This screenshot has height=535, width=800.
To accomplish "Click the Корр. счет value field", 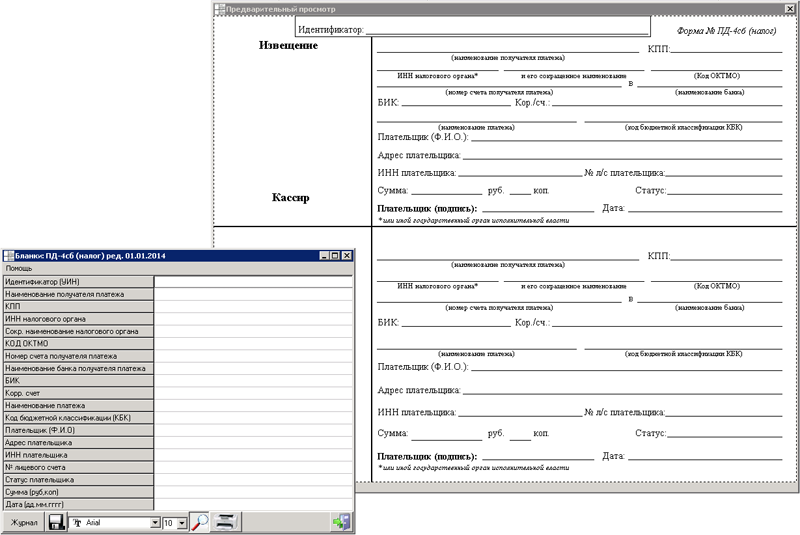I will [253, 393].
